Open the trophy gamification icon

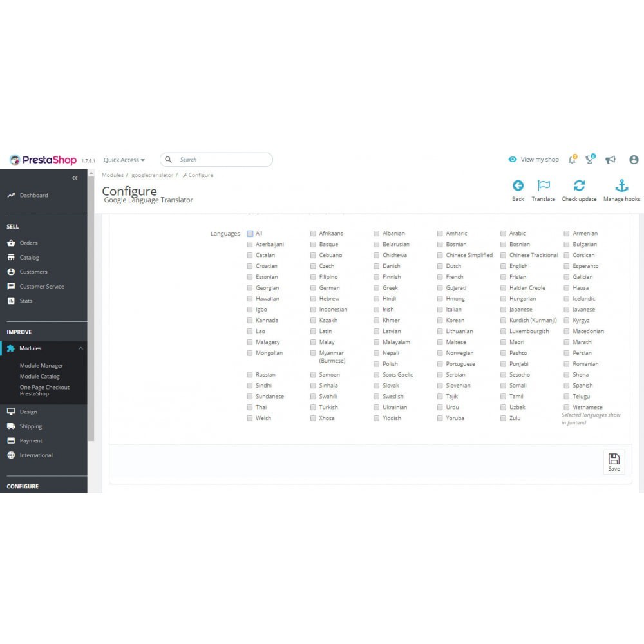(590, 159)
